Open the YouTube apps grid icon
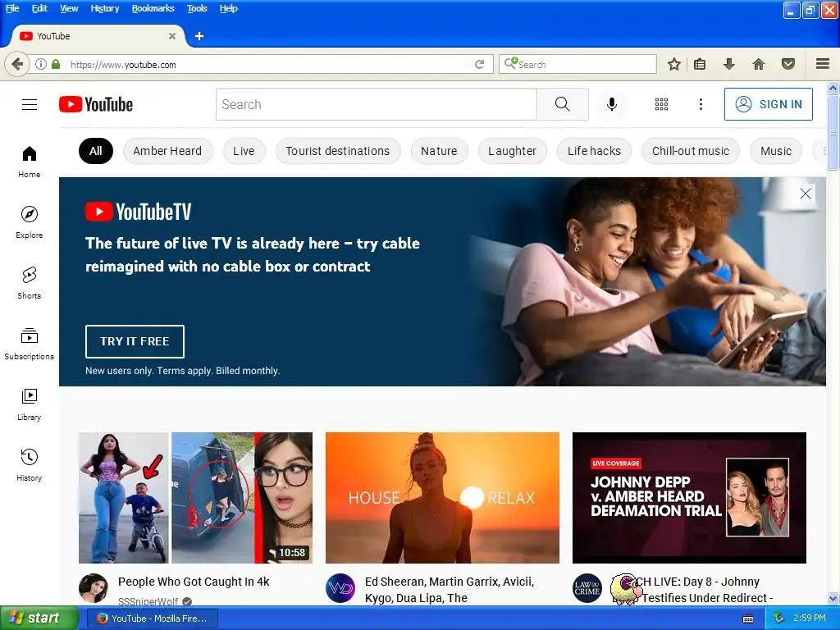Viewport: 840px width, 630px height. click(x=662, y=104)
